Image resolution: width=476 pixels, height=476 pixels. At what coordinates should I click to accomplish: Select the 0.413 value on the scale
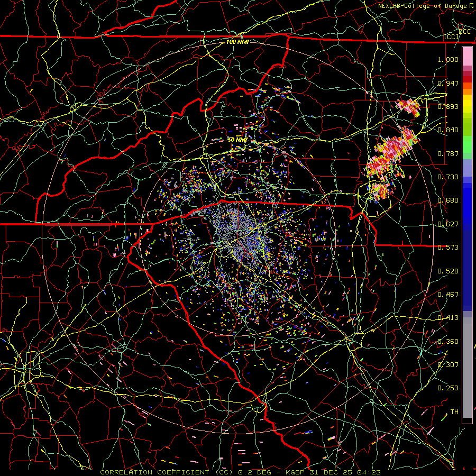pyautogui.click(x=448, y=317)
